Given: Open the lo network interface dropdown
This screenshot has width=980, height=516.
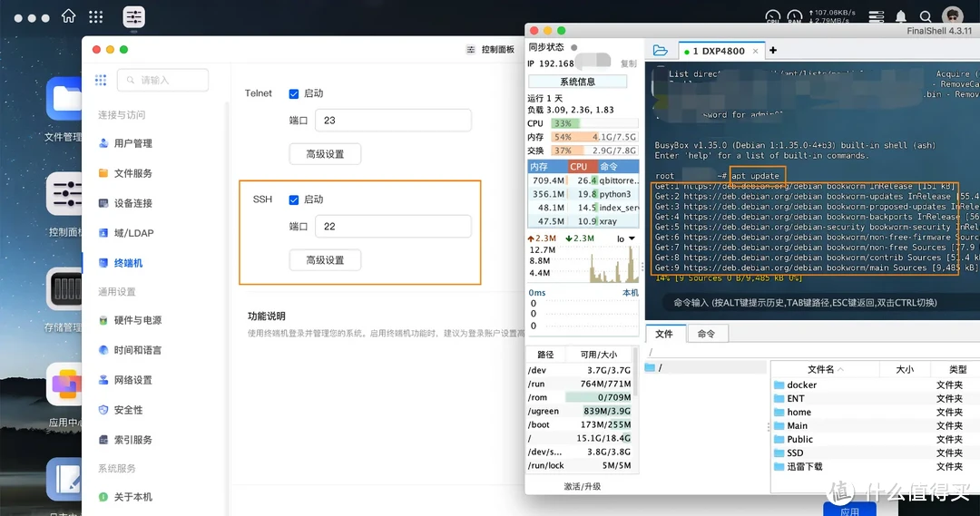Looking at the screenshot, I should (625, 239).
